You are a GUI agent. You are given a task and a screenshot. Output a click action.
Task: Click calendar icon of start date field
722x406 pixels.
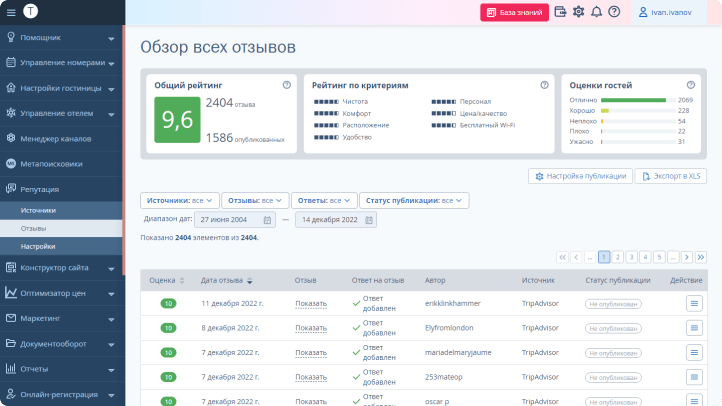267,220
